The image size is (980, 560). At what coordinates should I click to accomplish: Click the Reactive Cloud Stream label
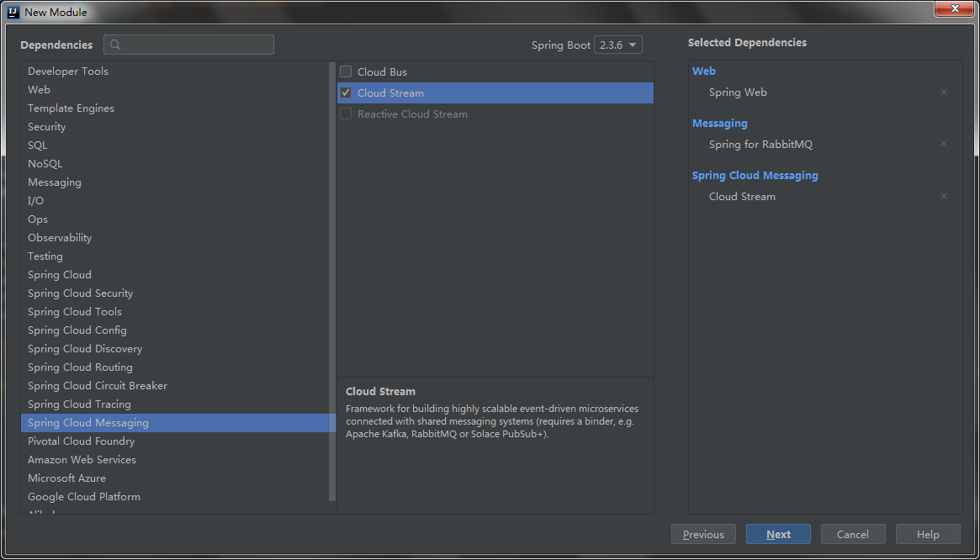(412, 114)
